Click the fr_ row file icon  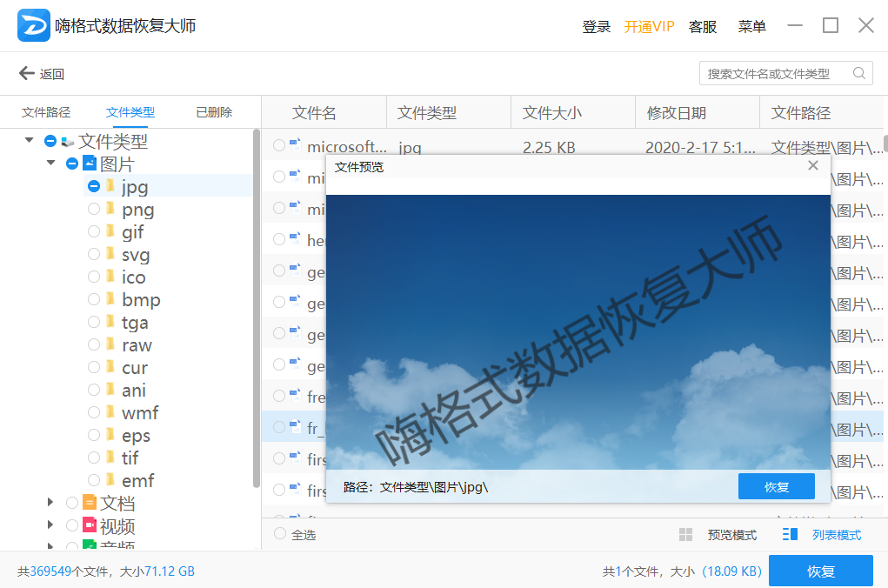coord(295,426)
